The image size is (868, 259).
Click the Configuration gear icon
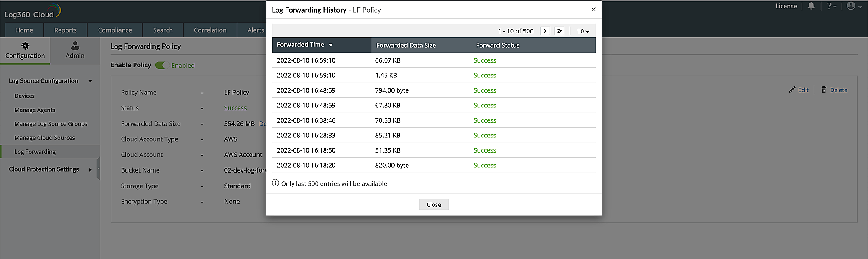(25, 46)
